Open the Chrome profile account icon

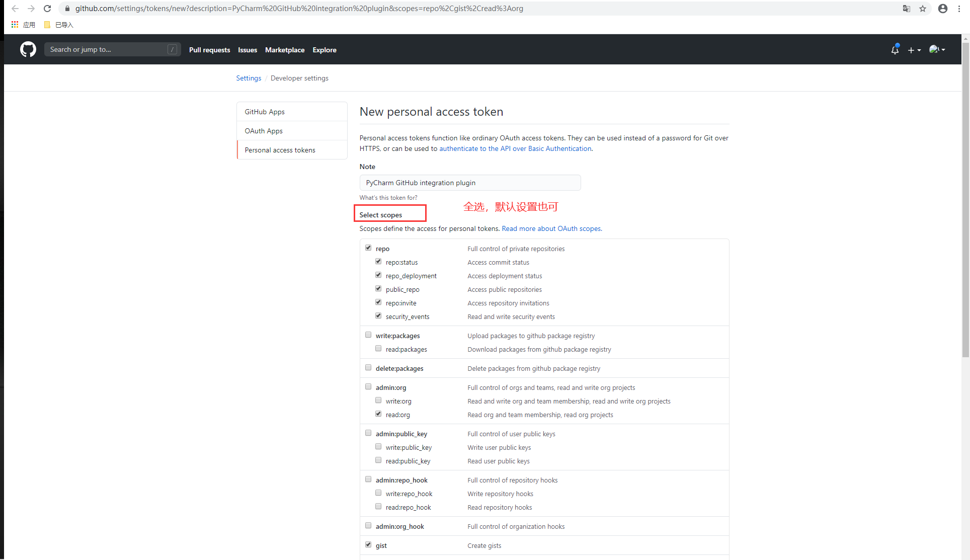[942, 9]
